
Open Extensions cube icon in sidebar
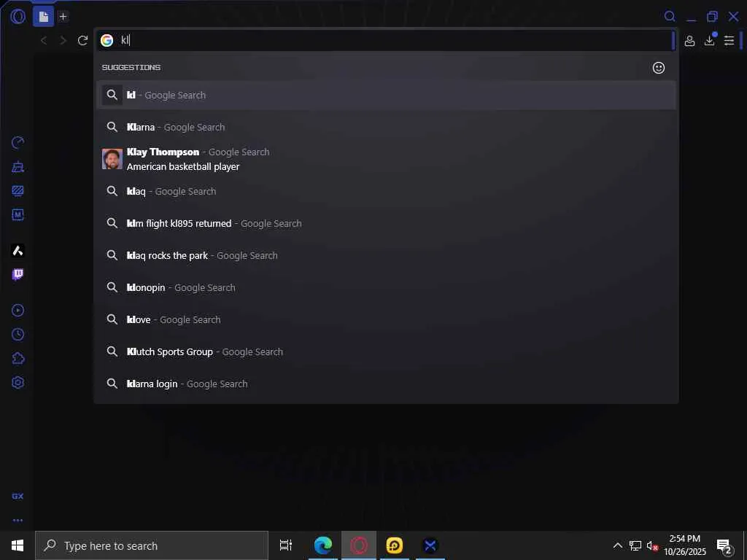[18, 359]
